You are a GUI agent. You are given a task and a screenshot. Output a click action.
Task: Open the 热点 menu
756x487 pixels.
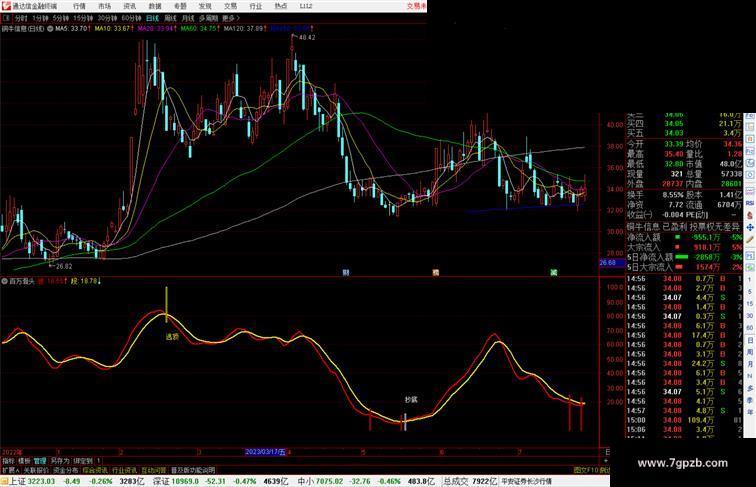point(281,6)
